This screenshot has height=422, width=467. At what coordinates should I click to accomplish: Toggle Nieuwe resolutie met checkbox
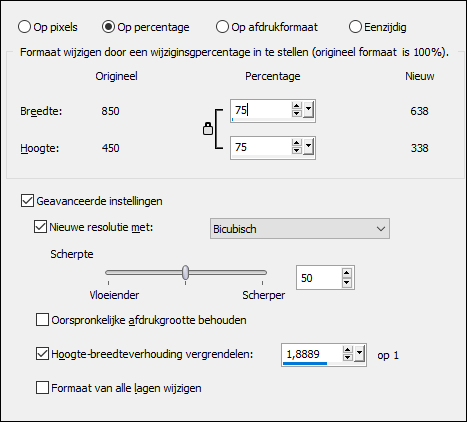click(40, 227)
